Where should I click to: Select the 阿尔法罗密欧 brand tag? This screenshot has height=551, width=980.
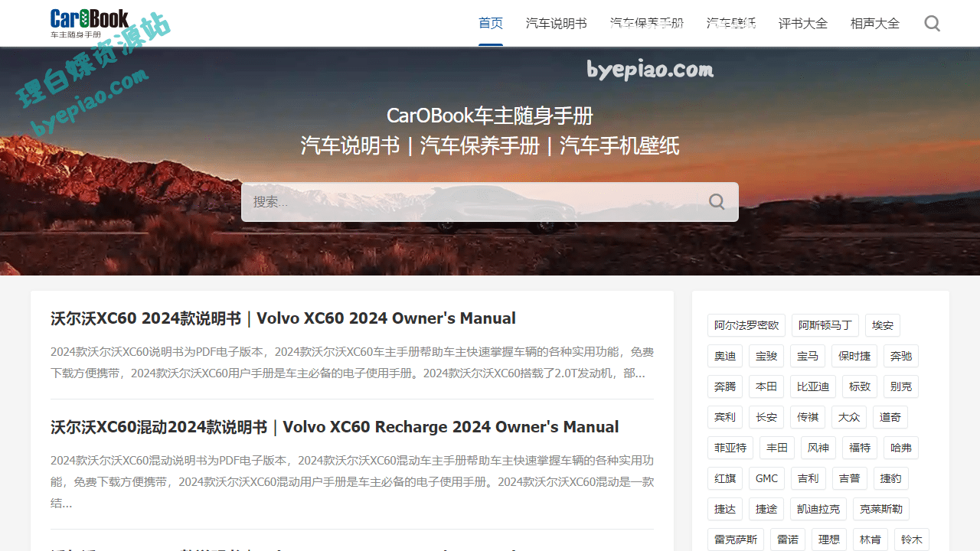[x=746, y=325]
